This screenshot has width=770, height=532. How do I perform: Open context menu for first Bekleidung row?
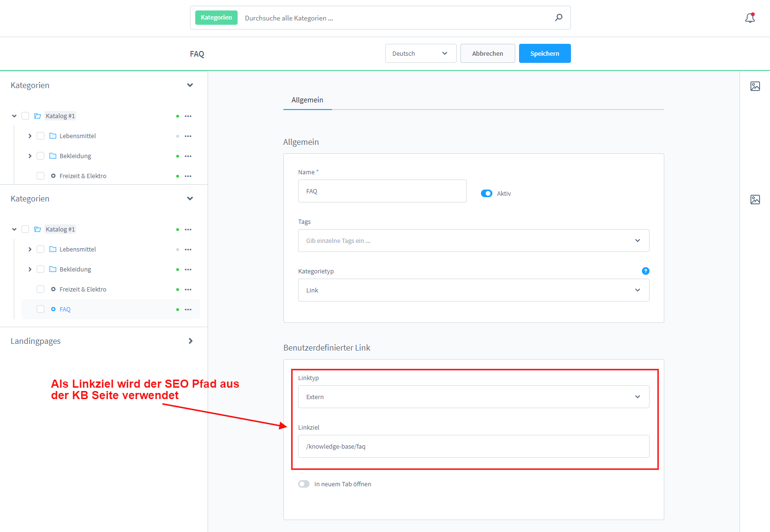point(188,156)
